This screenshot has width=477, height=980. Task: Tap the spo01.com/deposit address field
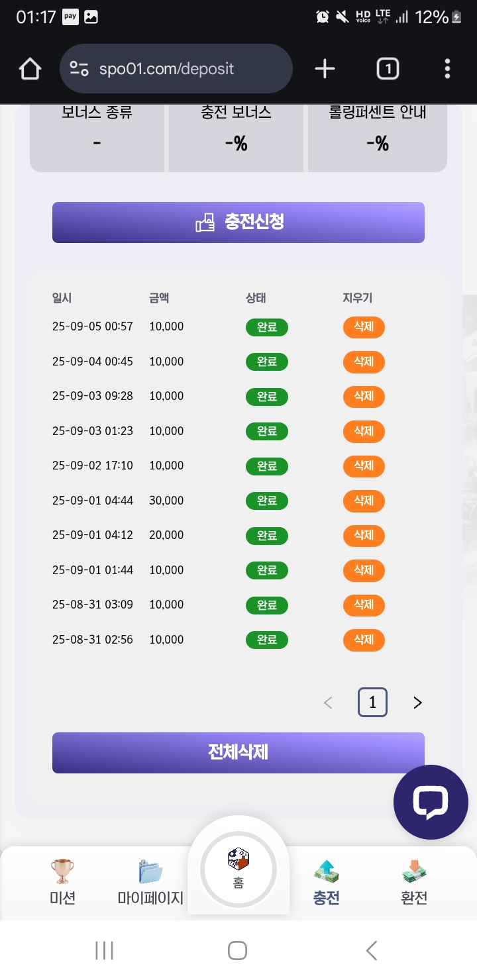click(179, 69)
